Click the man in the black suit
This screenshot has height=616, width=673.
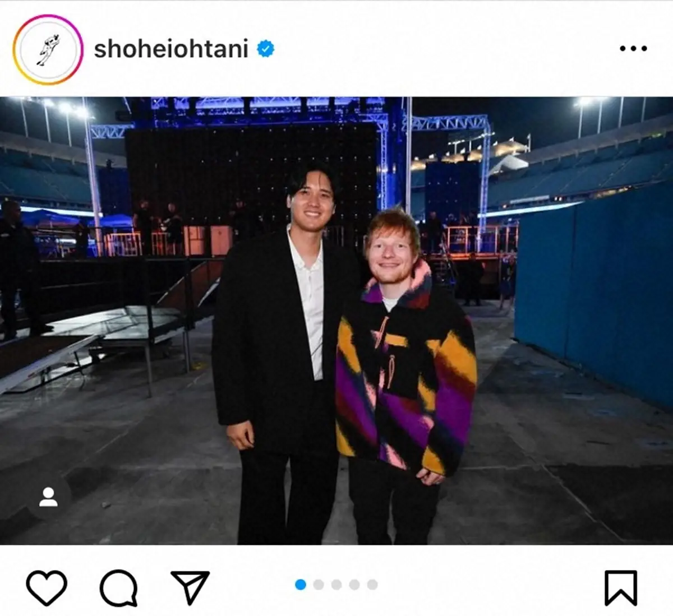click(x=280, y=359)
